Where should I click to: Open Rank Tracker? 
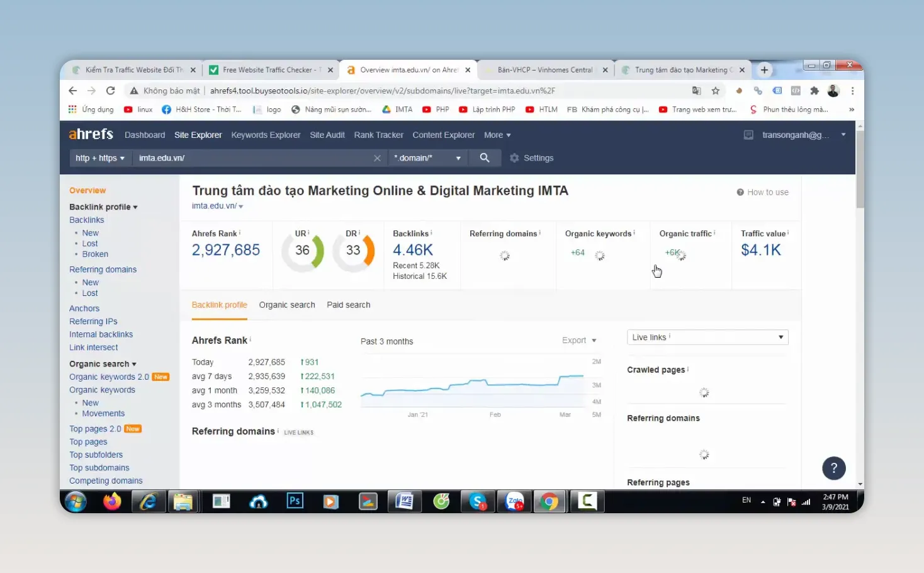tap(378, 135)
